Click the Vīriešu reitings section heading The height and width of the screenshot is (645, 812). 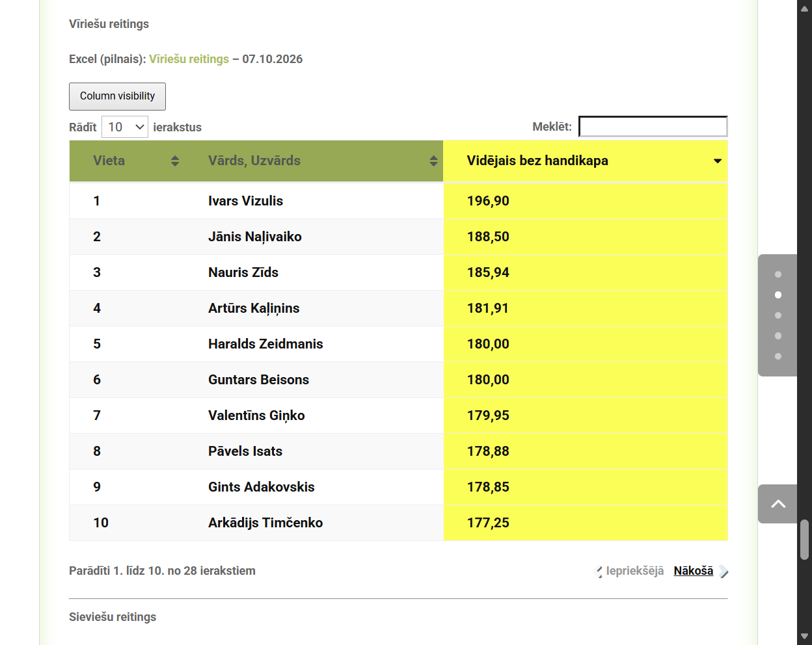click(109, 24)
